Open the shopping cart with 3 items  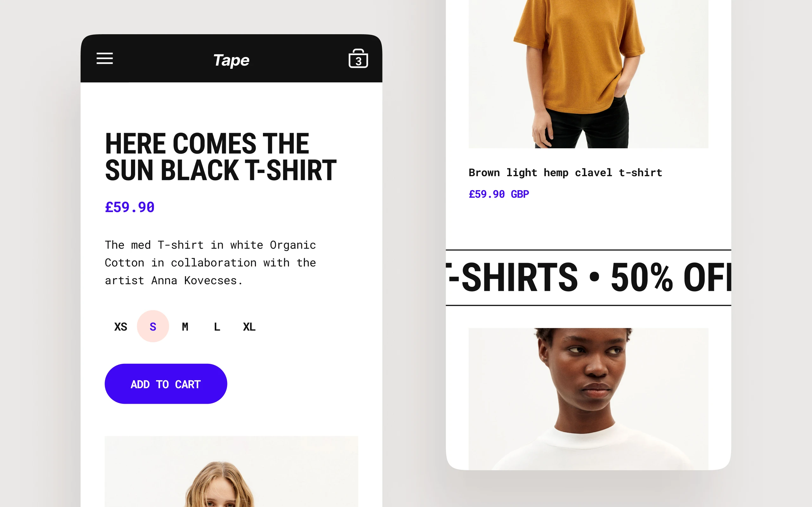click(x=358, y=58)
